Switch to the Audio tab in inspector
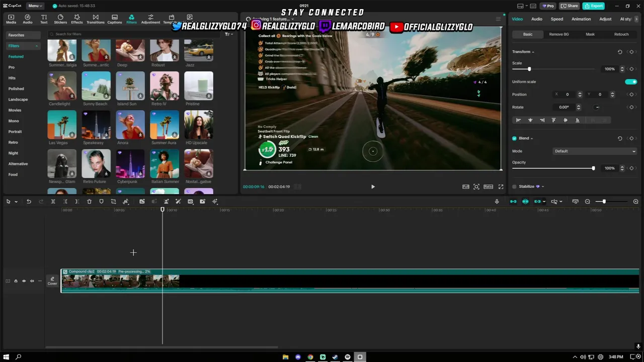The width and height of the screenshot is (644, 362). pos(537,19)
